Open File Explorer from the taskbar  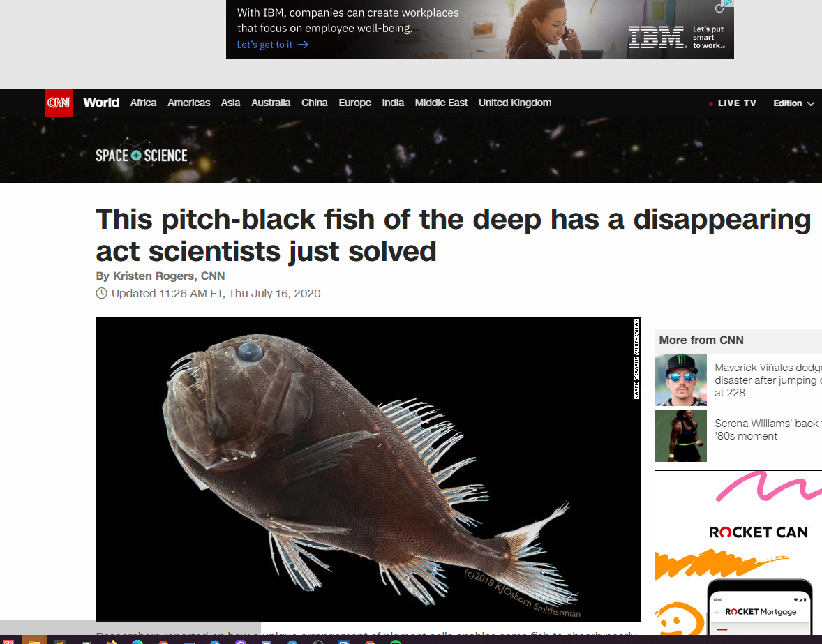coord(34,641)
